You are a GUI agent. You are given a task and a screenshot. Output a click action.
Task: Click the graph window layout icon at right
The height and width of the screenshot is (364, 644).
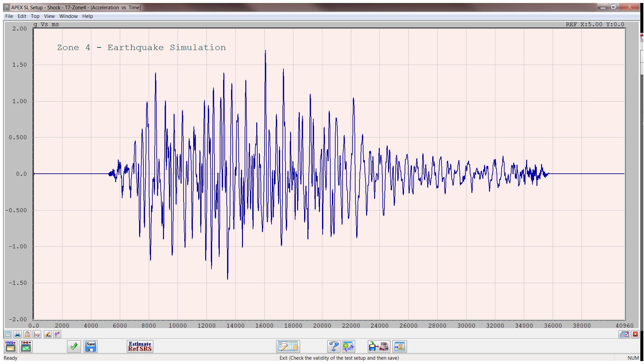(x=624, y=334)
